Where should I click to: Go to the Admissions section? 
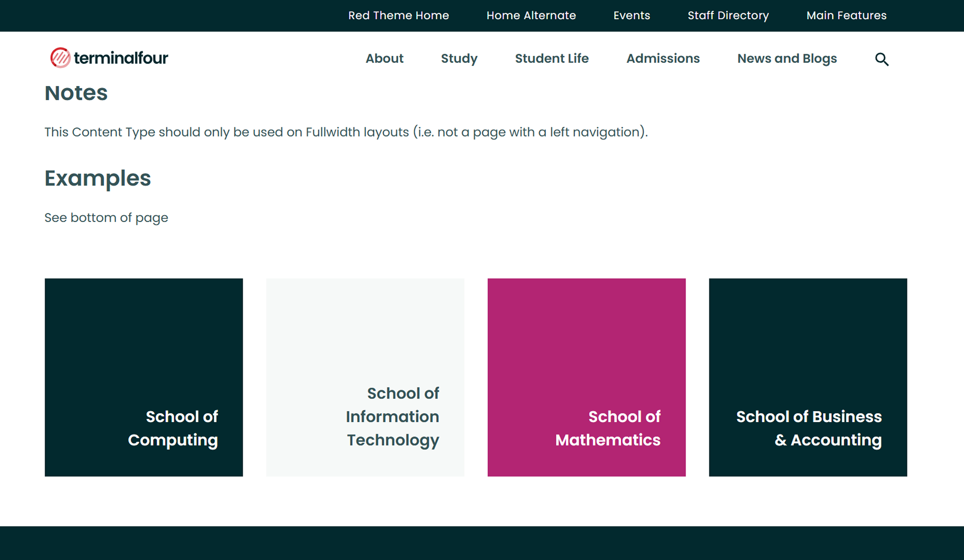click(x=663, y=59)
